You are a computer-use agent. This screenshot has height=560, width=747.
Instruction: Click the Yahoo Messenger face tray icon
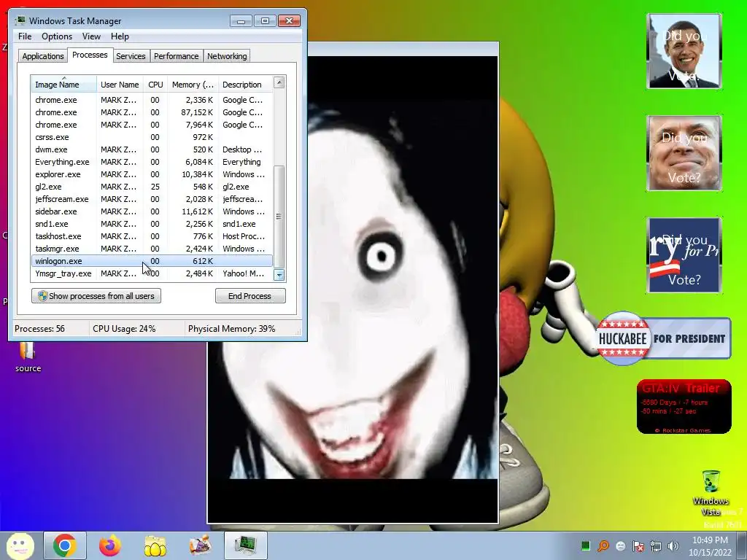[621, 546]
